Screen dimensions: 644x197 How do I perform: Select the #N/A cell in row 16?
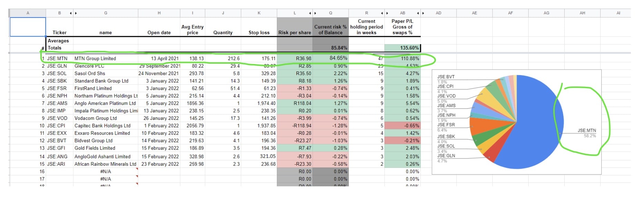click(106, 172)
